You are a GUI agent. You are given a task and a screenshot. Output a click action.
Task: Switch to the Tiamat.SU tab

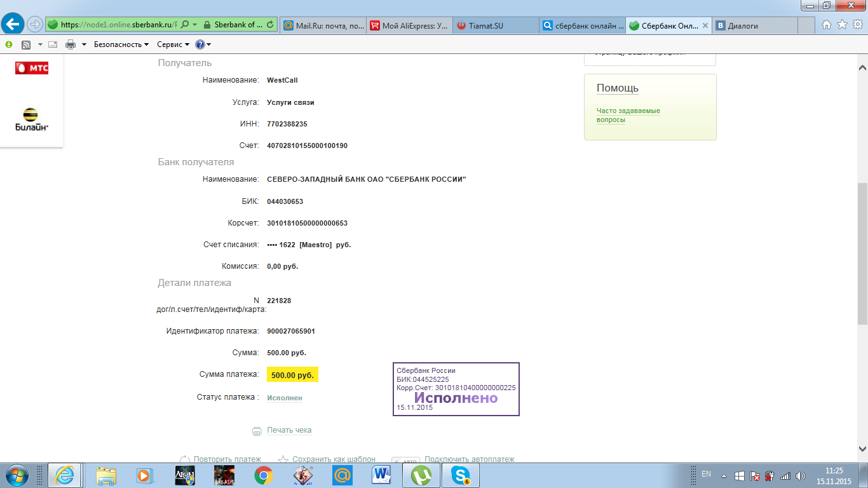tap(496, 26)
